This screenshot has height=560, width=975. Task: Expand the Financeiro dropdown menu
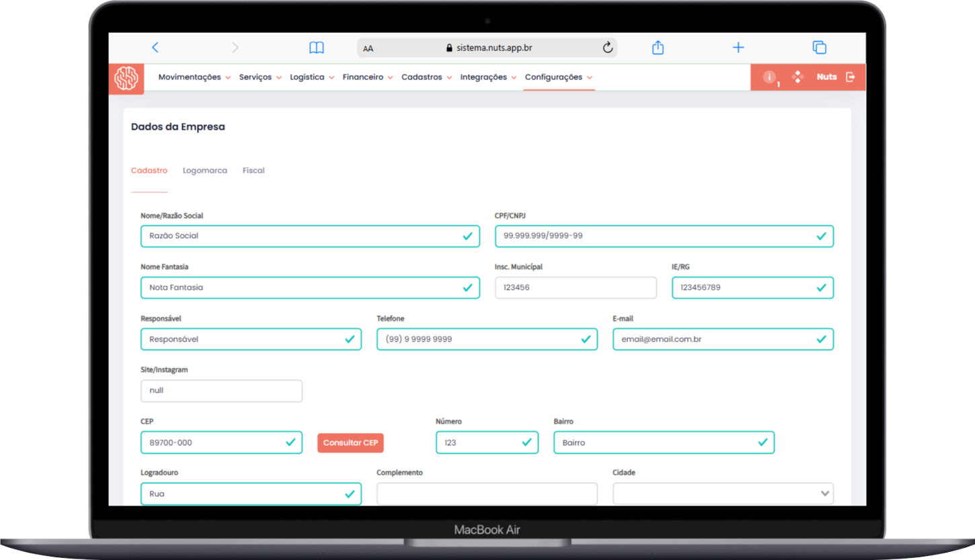(367, 77)
